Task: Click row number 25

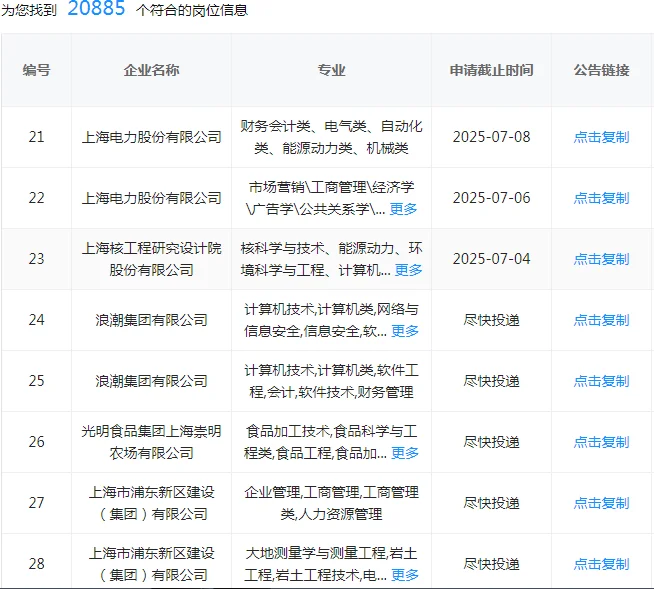Action: pyautogui.click(x=36, y=381)
